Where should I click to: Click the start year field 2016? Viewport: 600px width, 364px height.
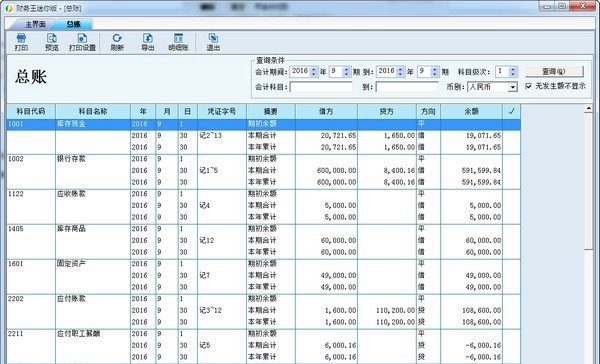tap(300, 72)
